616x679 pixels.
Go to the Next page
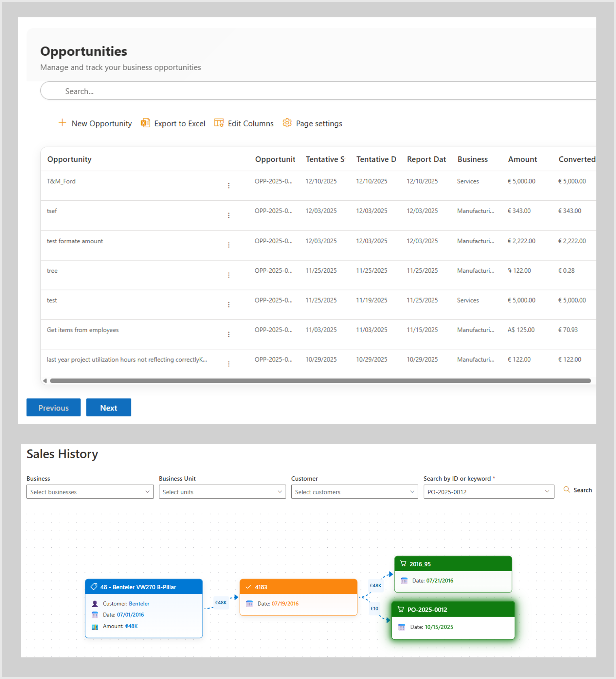click(x=108, y=408)
